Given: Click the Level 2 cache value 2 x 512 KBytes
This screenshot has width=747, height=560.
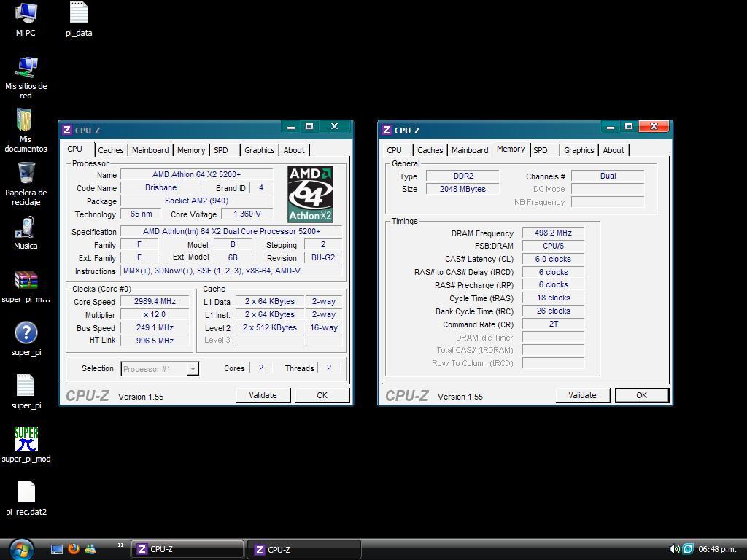Looking at the screenshot, I should 270,327.
